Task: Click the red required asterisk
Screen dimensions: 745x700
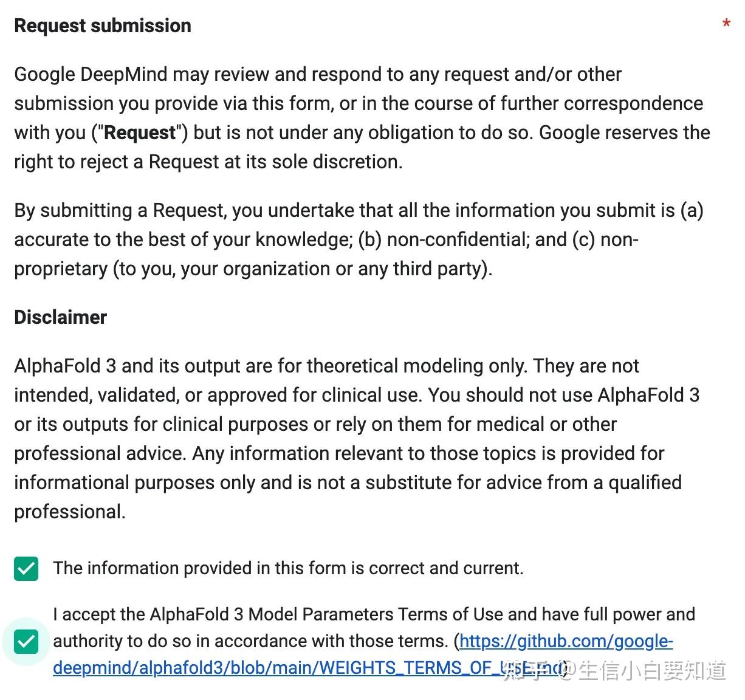Action: tap(726, 25)
